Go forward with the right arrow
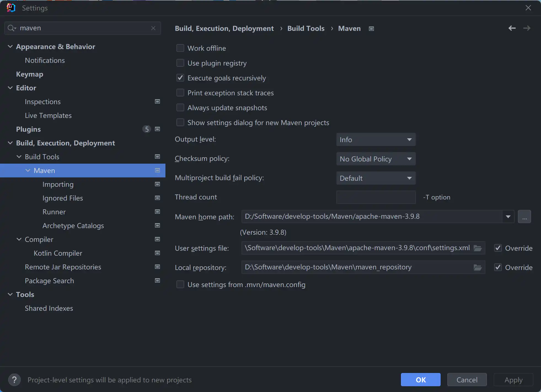This screenshot has height=392, width=541. [527, 28]
